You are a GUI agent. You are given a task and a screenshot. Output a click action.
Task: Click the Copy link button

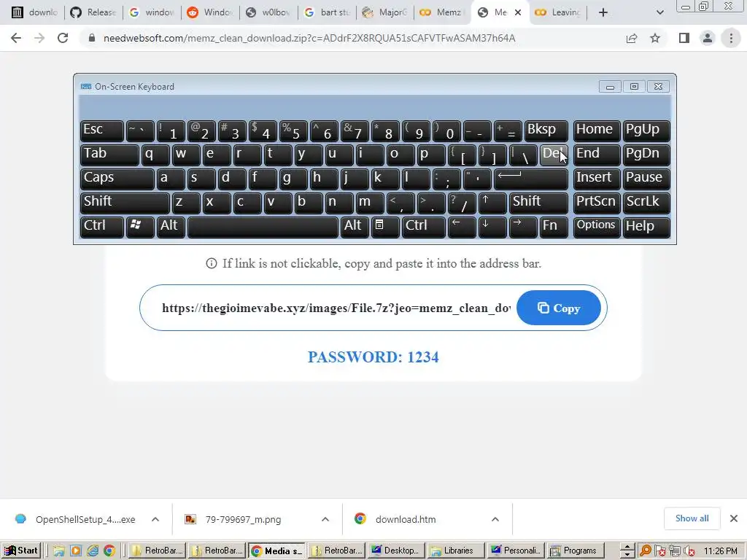(x=558, y=308)
